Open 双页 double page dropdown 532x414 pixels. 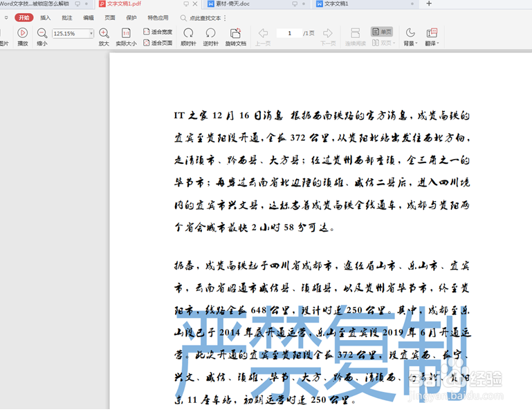click(x=383, y=43)
